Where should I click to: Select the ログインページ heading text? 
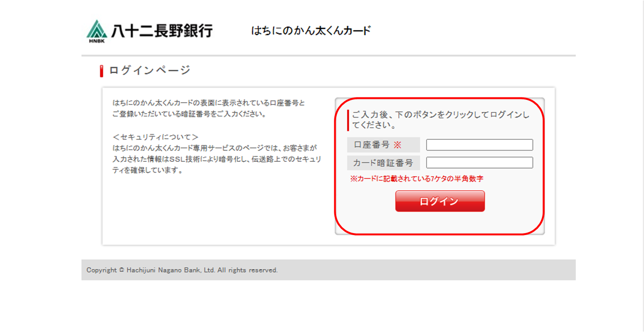click(x=149, y=70)
